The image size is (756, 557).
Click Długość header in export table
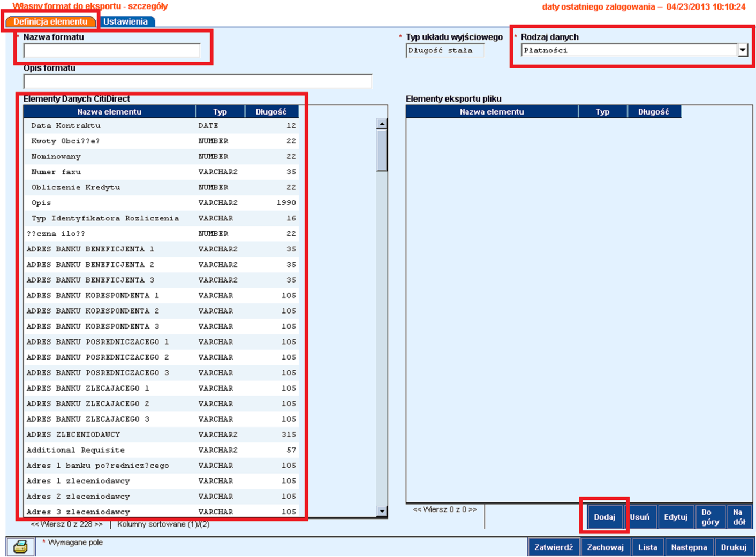pos(654,112)
